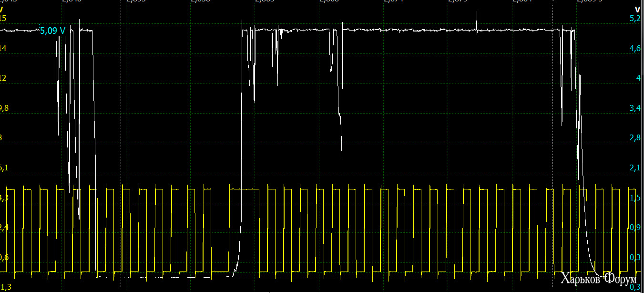Image resolution: width=644 pixels, height=293 pixels.
Task: Select the 5,2 label on right voltage axis
Action: tap(635, 19)
